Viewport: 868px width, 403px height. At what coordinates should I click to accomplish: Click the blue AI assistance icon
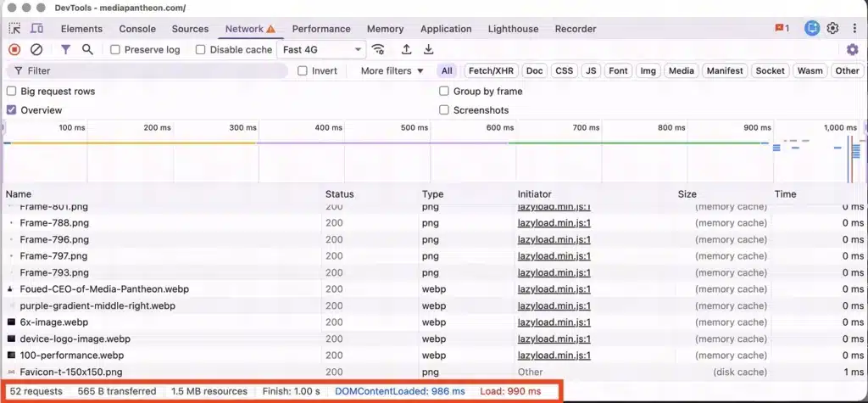click(812, 28)
